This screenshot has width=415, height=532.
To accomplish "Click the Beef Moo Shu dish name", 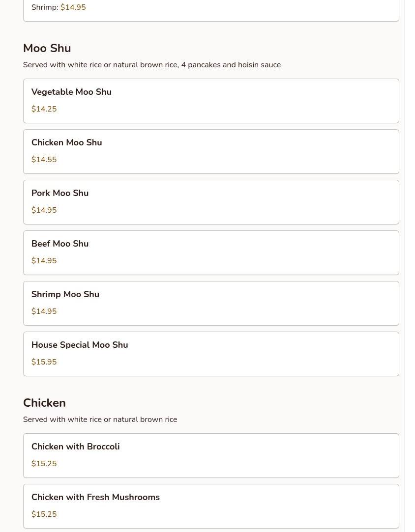I will coord(60,244).
